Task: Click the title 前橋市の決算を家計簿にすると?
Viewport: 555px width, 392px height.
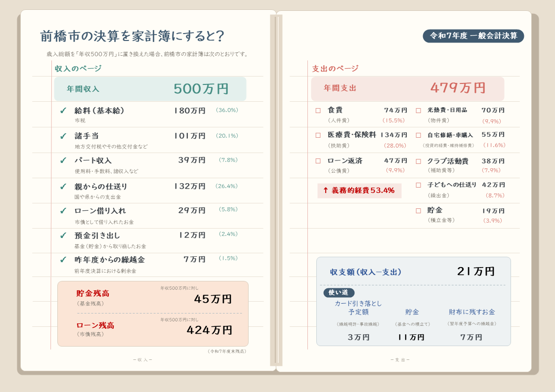Action: click(x=132, y=36)
